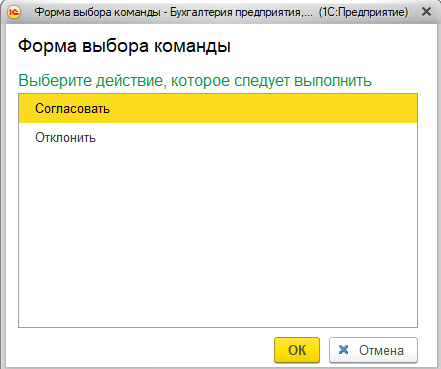
Task: Cancel with the "Отмена" button
Action: pos(373,350)
